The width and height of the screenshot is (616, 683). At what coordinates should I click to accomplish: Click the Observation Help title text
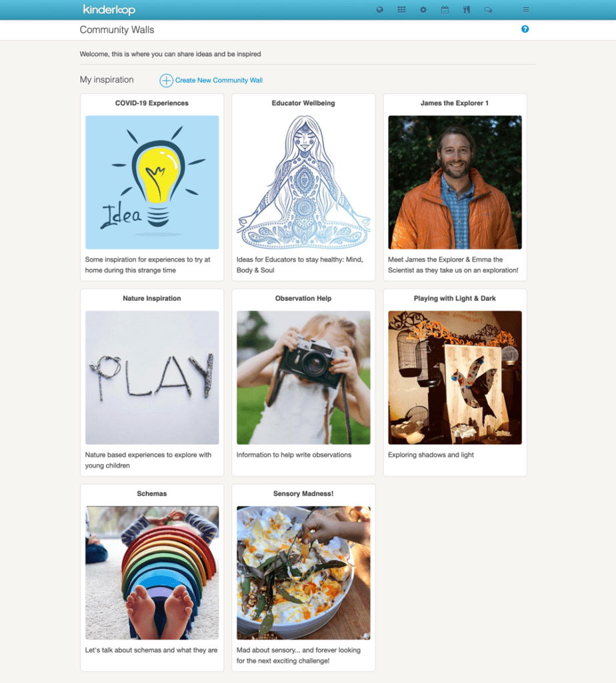[303, 298]
